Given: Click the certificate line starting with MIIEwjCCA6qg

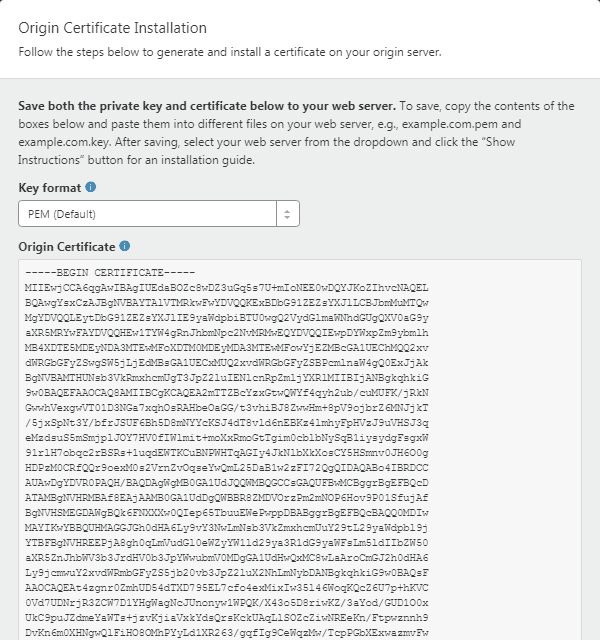Looking at the screenshot, I should click(226, 288).
